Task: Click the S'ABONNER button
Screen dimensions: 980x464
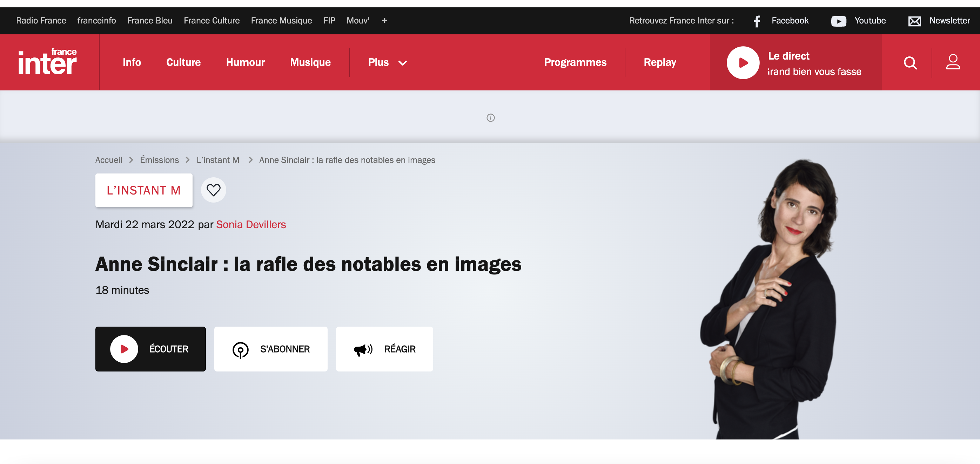Action: click(271, 349)
